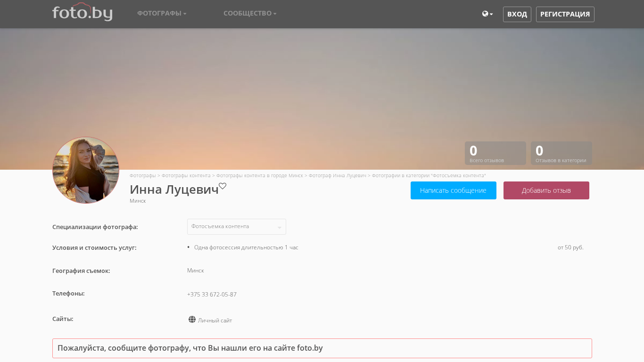Click the Вход button
Image resolution: width=644 pixels, height=362 pixels.
click(x=517, y=14)
